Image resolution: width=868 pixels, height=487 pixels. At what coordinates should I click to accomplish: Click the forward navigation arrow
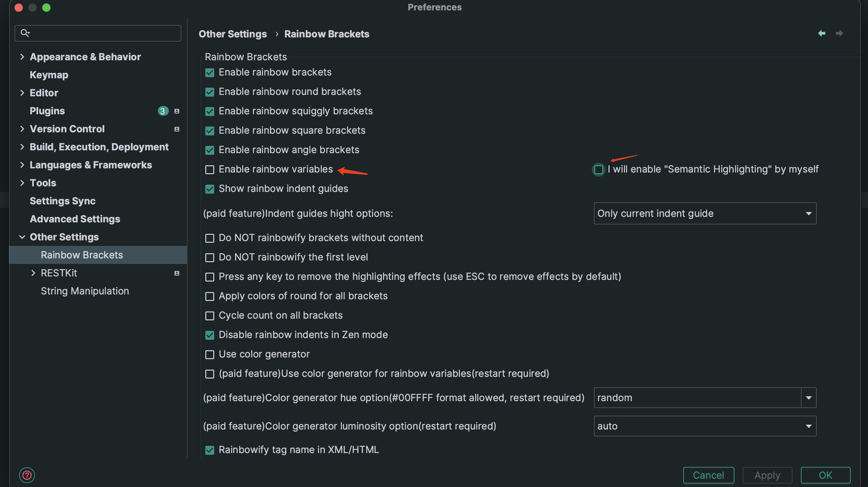tap(840, 33)
